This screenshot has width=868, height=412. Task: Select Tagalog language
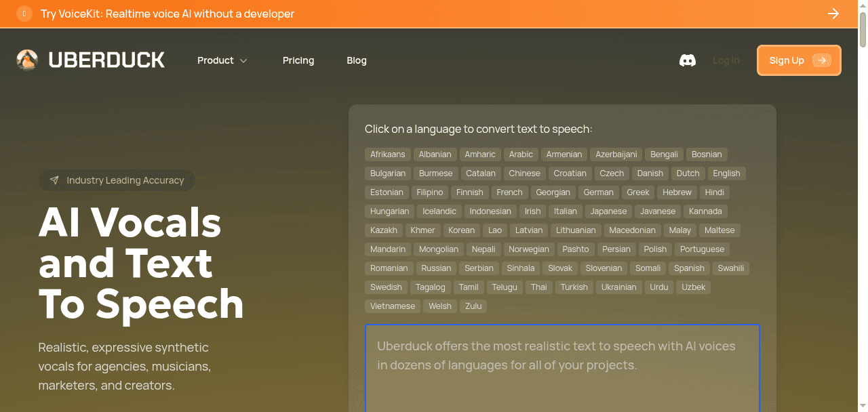[431, 287]
